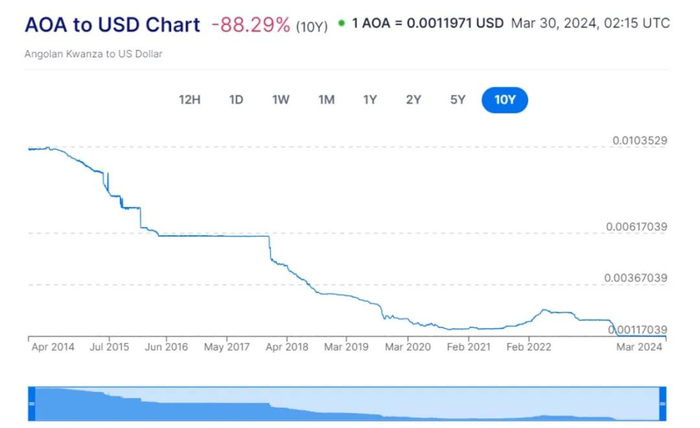Select the 2Y chart range
Image resolution: width=700 pixels, height=428 pixels.
414,99
